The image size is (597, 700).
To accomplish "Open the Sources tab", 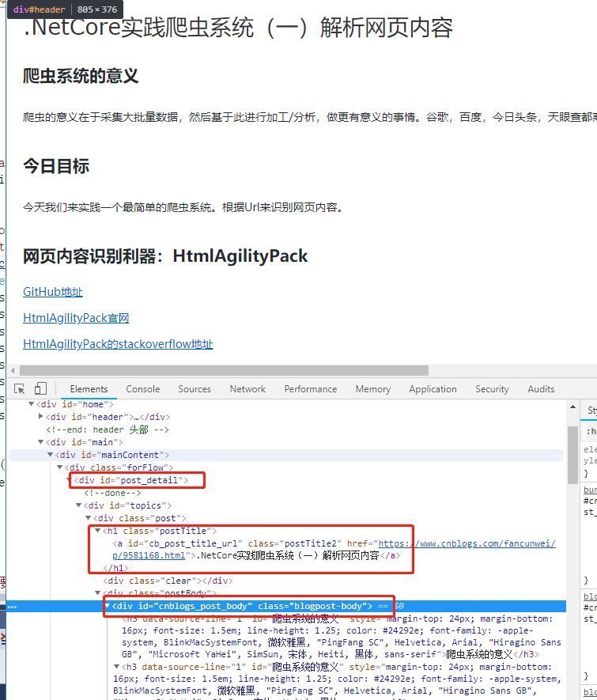I will point(195,389).
